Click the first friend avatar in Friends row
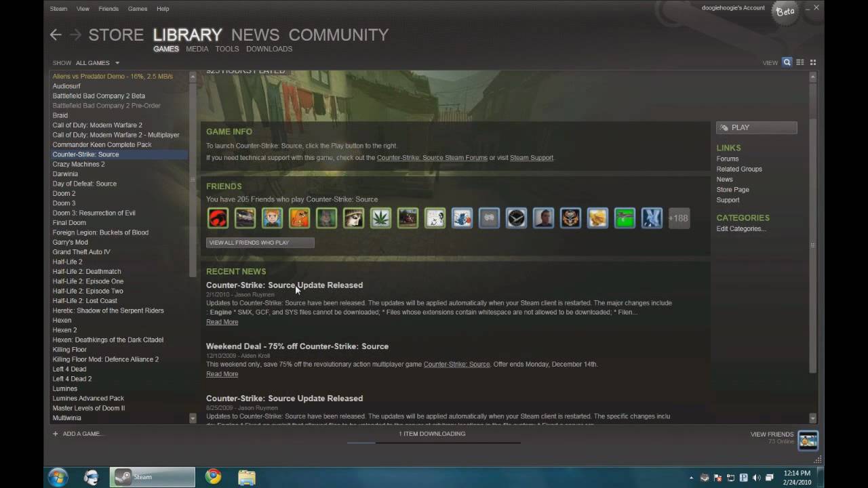The width and height of the screenshot is (868, 488). pyautogui.click(x=217, y=218)
